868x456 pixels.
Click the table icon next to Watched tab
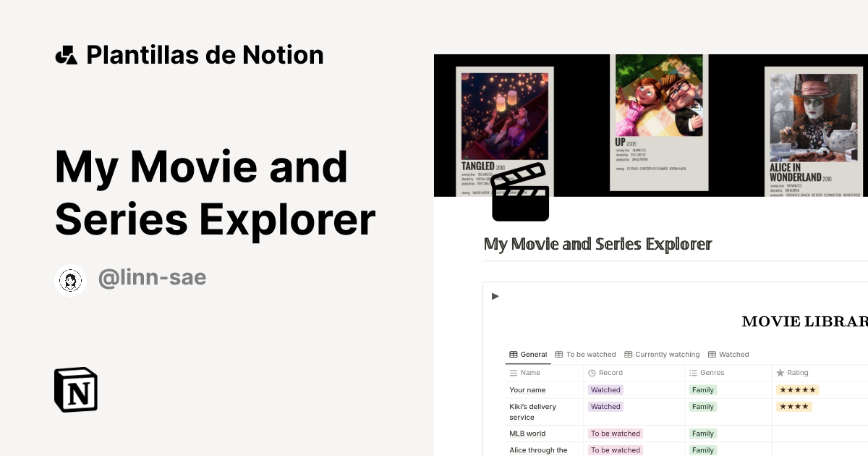coord(711,354)
